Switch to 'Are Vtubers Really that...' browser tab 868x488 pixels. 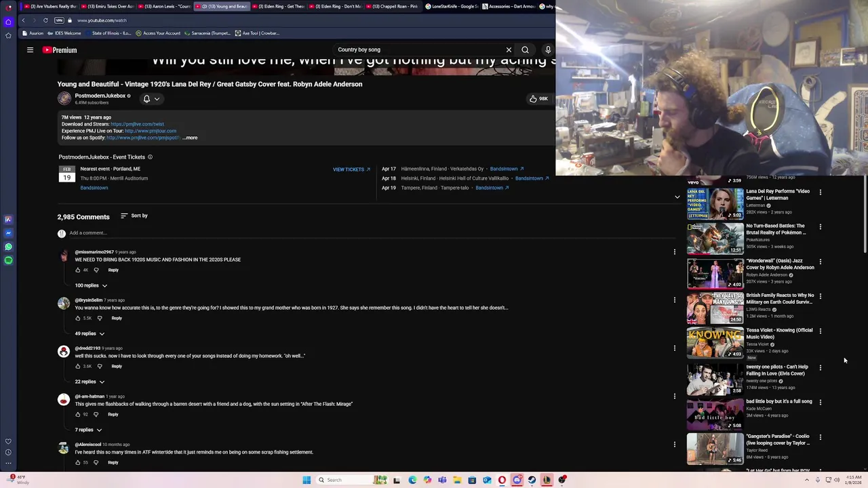50,6
